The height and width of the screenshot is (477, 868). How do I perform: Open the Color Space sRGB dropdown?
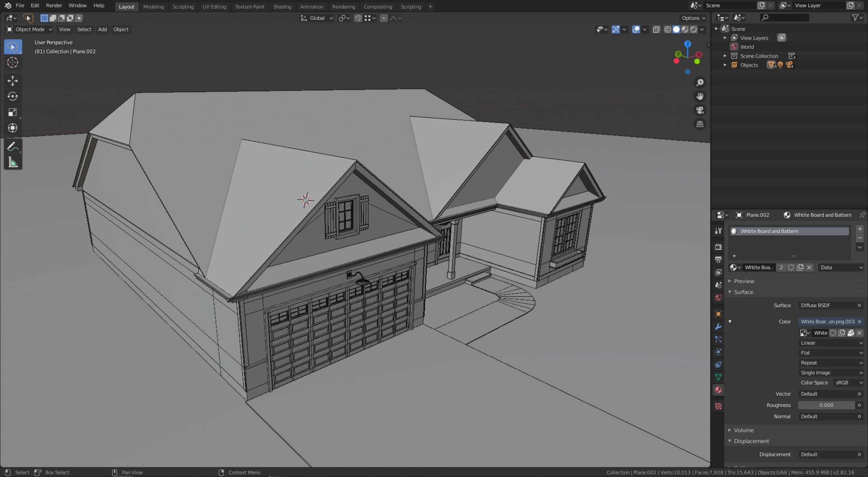click(x=848, y=383)
